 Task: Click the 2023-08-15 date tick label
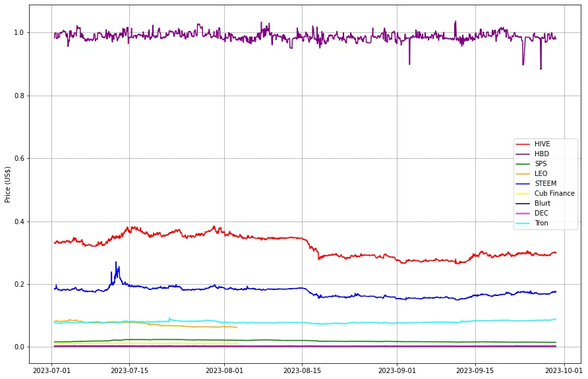click(x=303, y=370)
